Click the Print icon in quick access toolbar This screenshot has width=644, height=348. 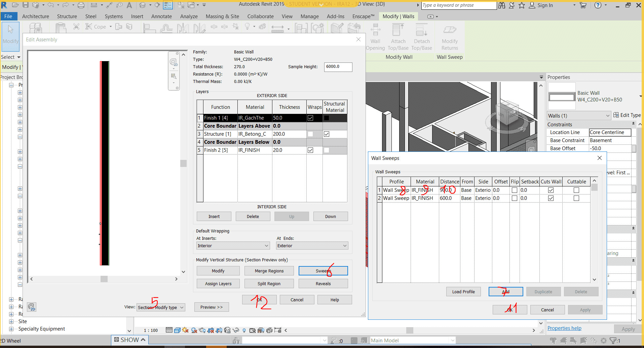point(81,5)
